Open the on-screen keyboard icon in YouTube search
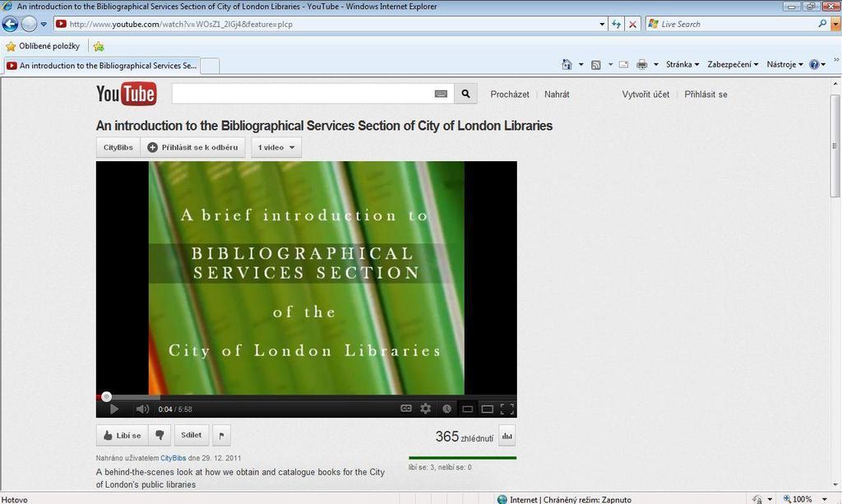The height and width of the screenshot is (504, 842). (441, 94)
